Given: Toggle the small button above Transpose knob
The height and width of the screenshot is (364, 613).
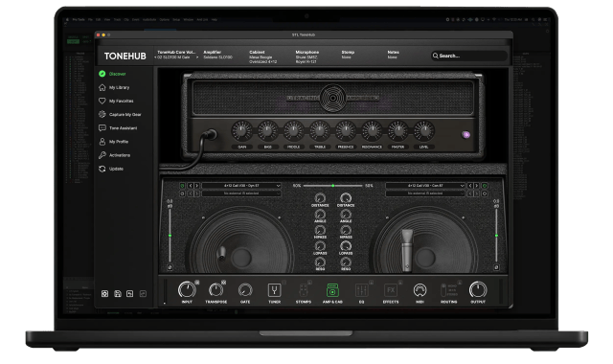Looking at the screenshot, I should (x=223, y=282).
